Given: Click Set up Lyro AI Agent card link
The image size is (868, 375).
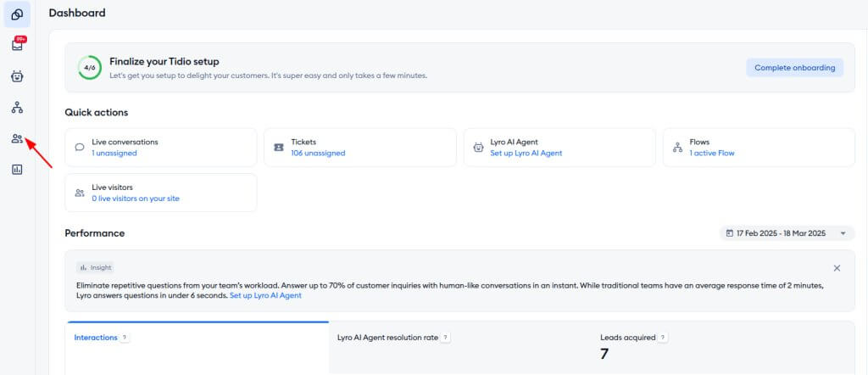Looking at the screenshot, I should pyautogui.click(x=526, y=153).
